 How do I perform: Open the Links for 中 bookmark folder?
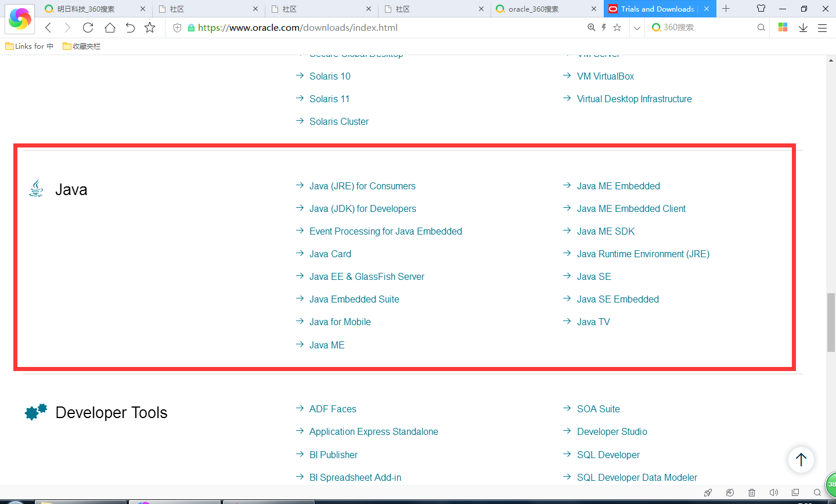point(30,46)
